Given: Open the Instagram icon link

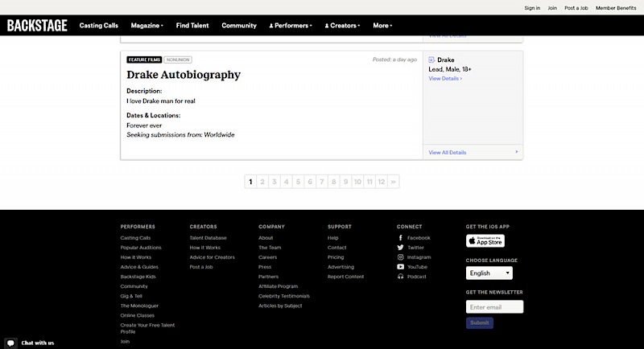Looking at the screenshot, I should pyautogui.click(x=400, y=257).
